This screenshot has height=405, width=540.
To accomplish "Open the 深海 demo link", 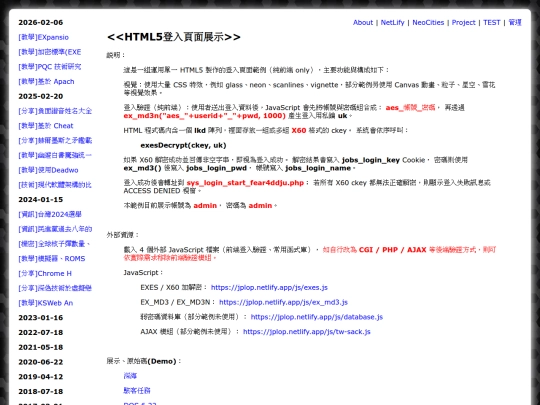I will coord(130,376).
